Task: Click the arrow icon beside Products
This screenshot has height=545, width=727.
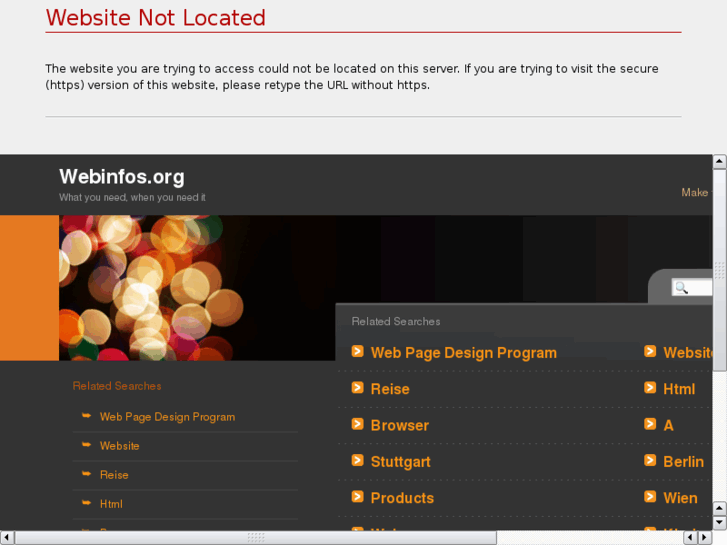Action: point(357,497)
